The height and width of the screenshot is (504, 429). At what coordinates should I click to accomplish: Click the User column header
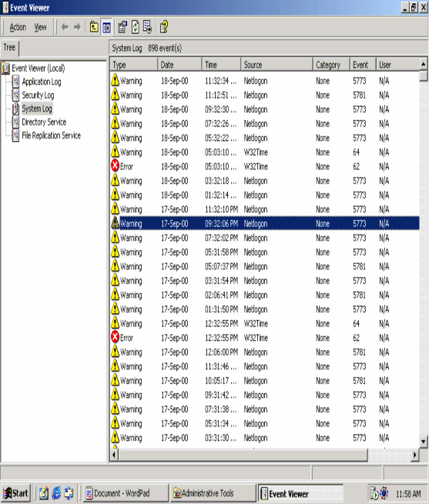click(x=397, y=65)
